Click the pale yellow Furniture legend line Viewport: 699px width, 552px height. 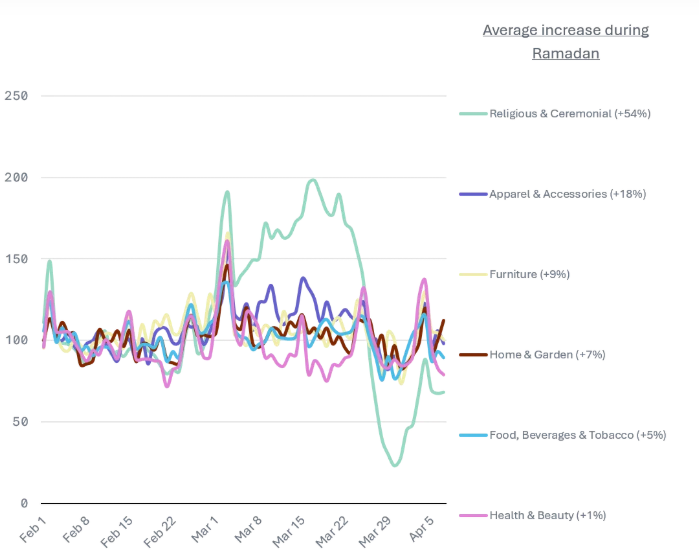[473, 274]
